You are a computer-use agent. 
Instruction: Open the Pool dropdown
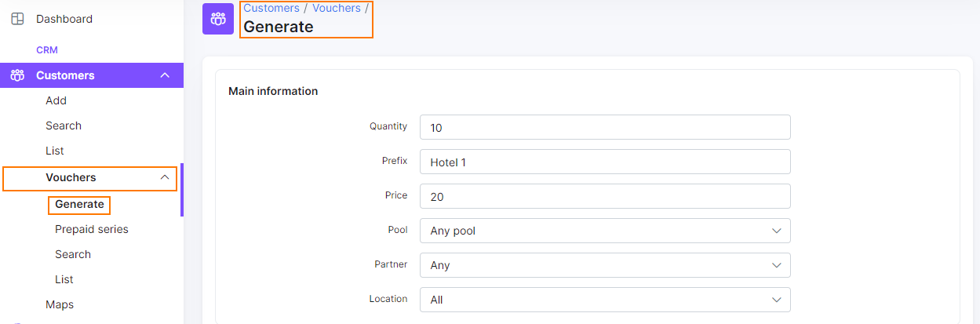point(605,231)
